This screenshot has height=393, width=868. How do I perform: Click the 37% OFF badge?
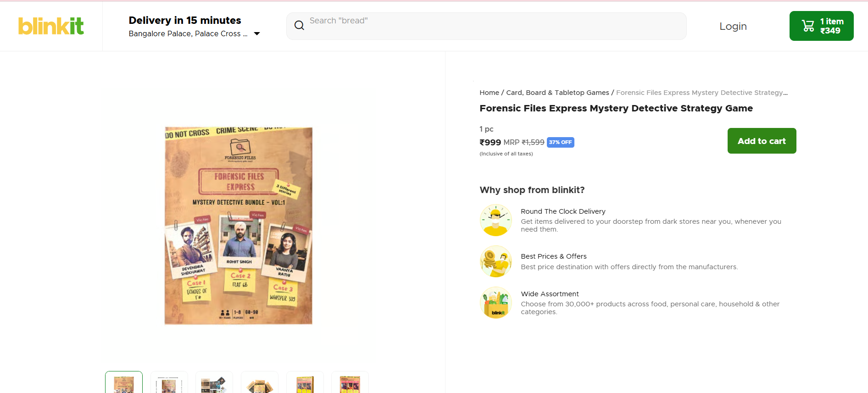pos(561,142)
